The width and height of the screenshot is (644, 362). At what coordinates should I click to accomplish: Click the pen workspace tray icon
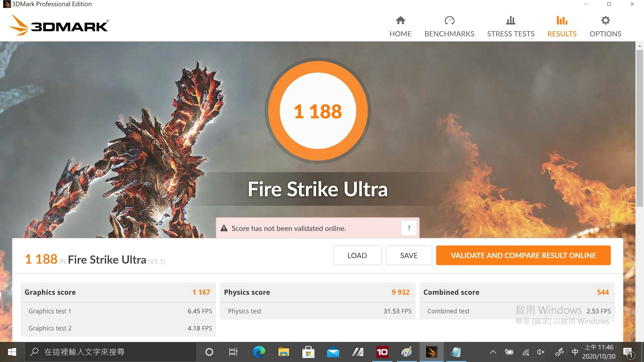(x=559, y=352)
